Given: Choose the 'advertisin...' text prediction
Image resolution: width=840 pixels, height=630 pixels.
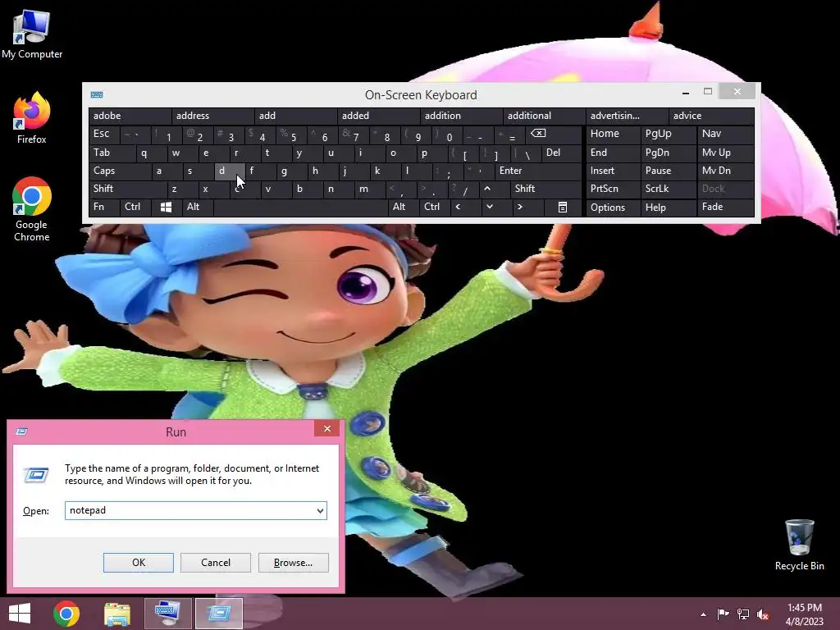Looking at the screenshot, I should coord(627,116).
